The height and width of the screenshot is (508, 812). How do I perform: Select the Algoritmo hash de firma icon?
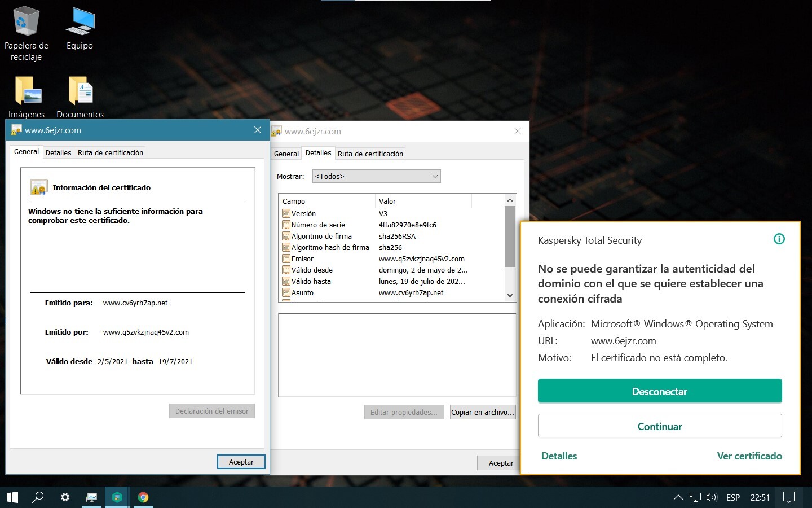coord(286,247)
